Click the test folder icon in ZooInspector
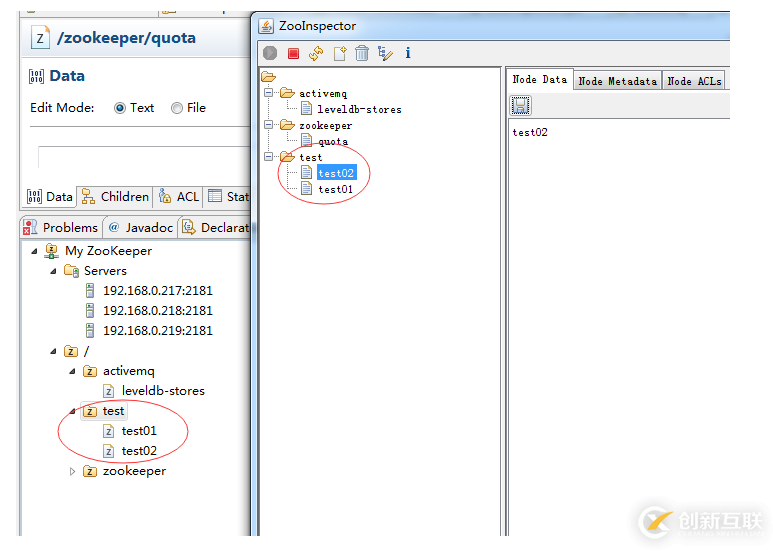Image resolution: width=773 pixels, height=551 pixels. point(287,157)
